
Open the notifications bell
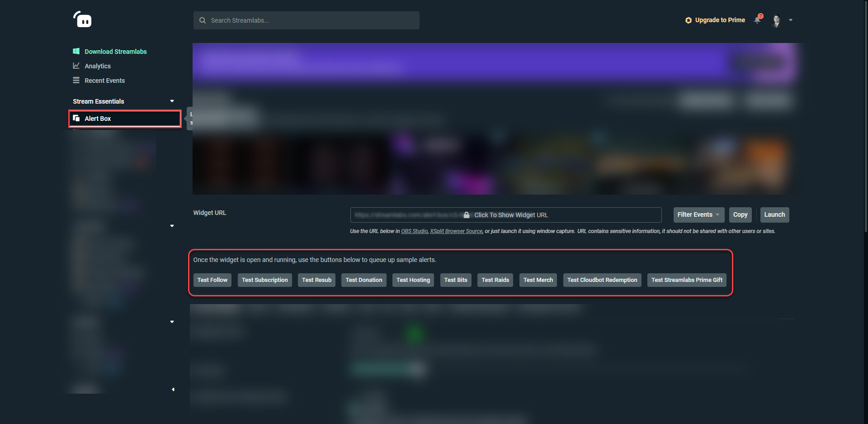tap(758, 19)
